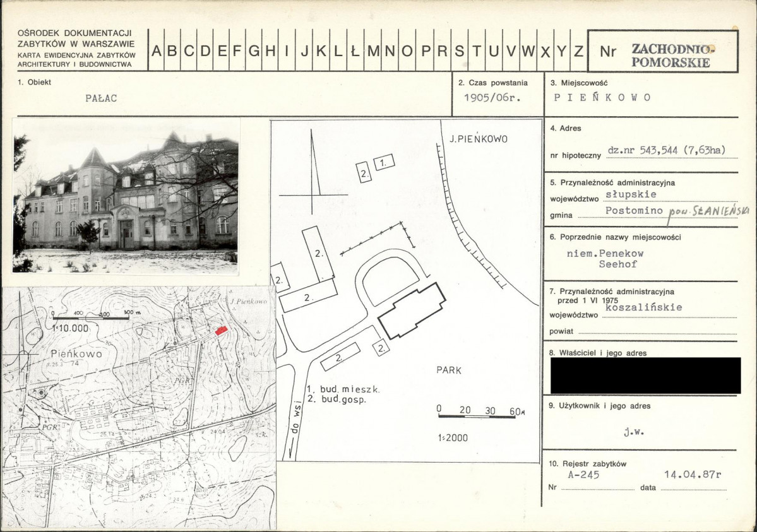
Task: Click register number A-245
Action: tap(583, 475)
